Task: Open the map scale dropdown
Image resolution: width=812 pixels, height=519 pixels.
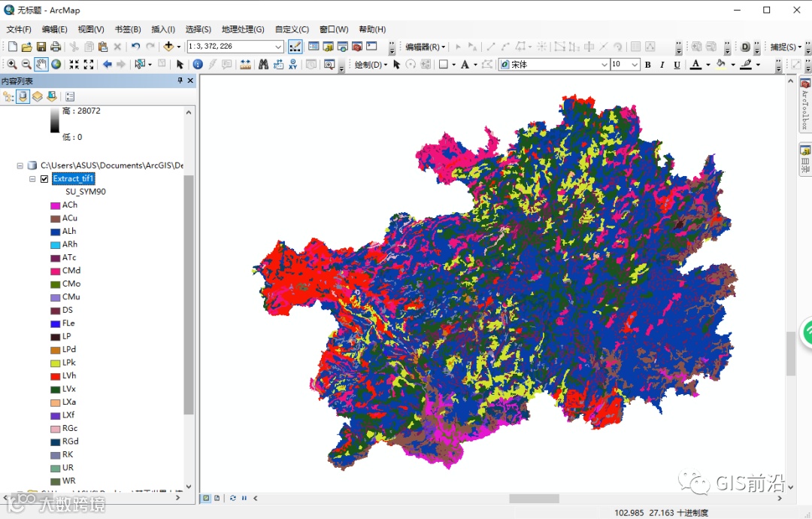Action: [x=278, y=47]
